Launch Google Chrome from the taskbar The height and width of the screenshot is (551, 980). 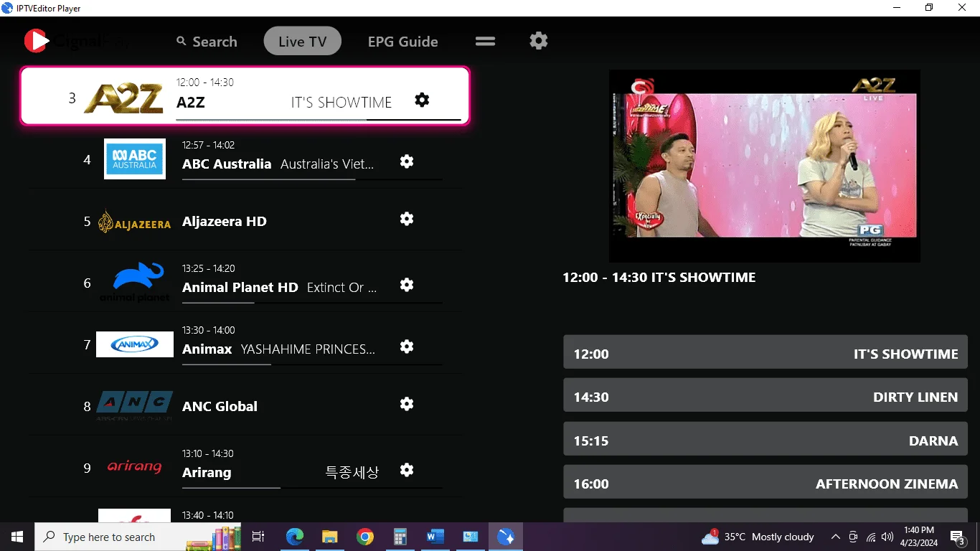click(x=365, y=537)
